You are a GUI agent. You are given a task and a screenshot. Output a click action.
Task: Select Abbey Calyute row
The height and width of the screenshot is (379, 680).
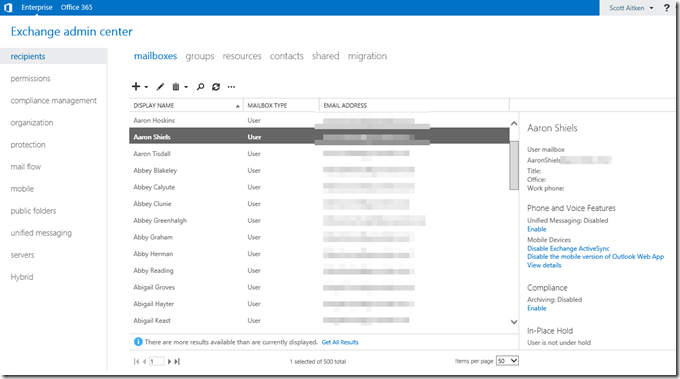319,187
